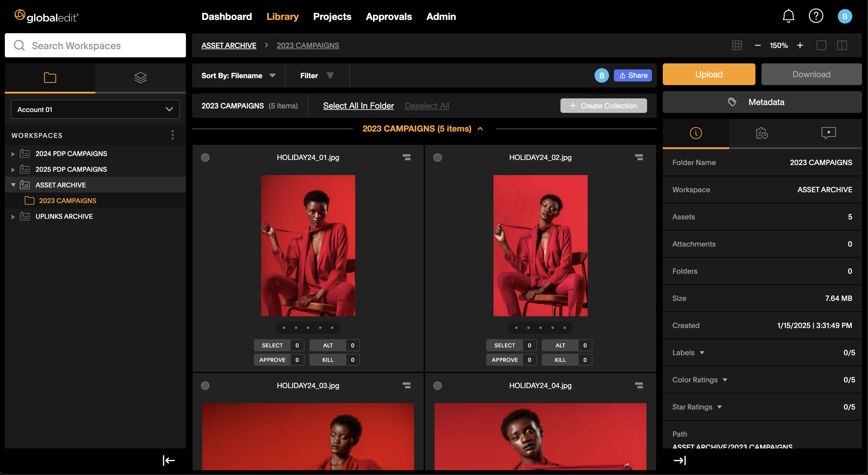Expand the Star Ratings dropdown arrow
The image size is (868, 475).
[x=720, y=407]
